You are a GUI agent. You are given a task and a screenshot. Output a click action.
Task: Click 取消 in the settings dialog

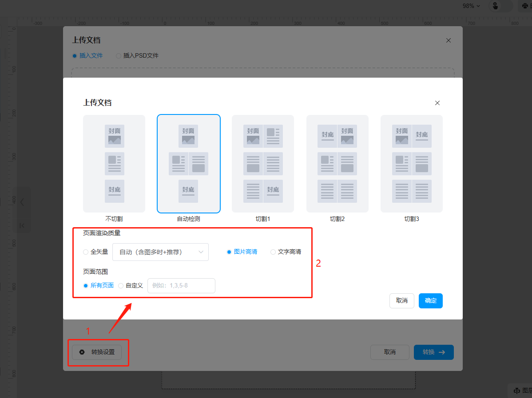tap(401, 301)
